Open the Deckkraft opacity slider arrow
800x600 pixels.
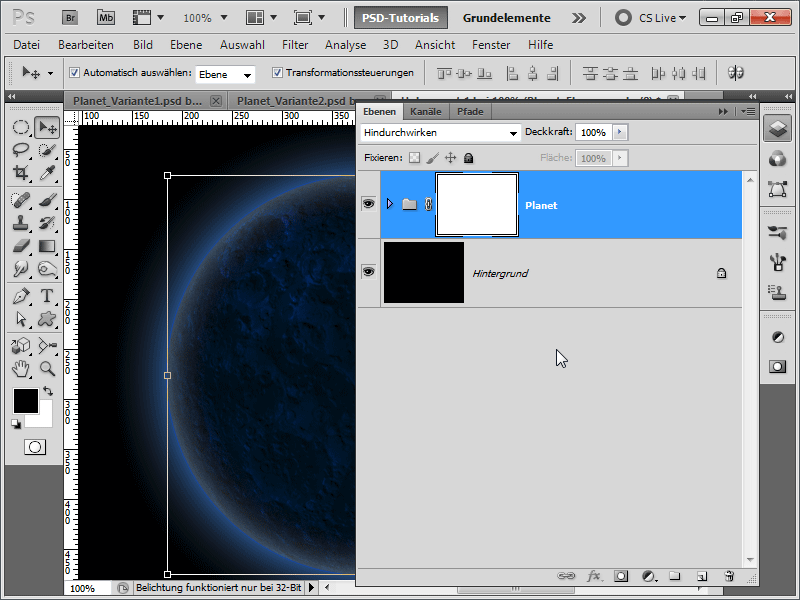[619, 132]
